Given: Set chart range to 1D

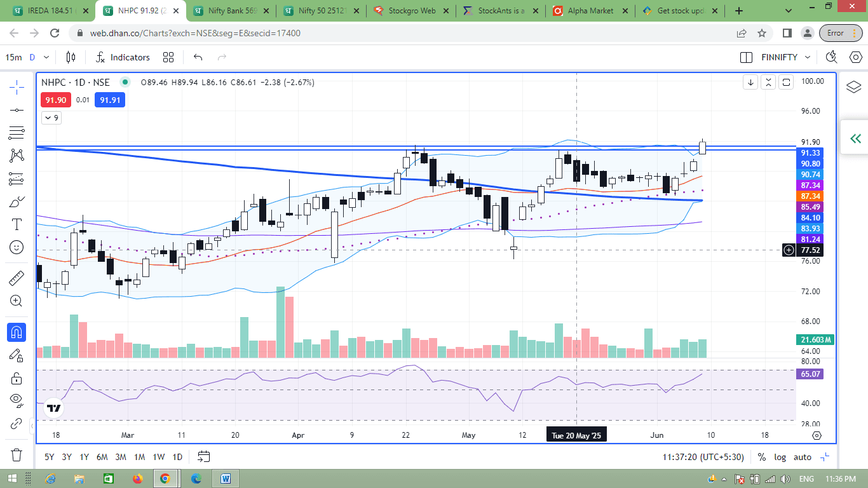Looking at the screenshot, I should tap(177, 456).
